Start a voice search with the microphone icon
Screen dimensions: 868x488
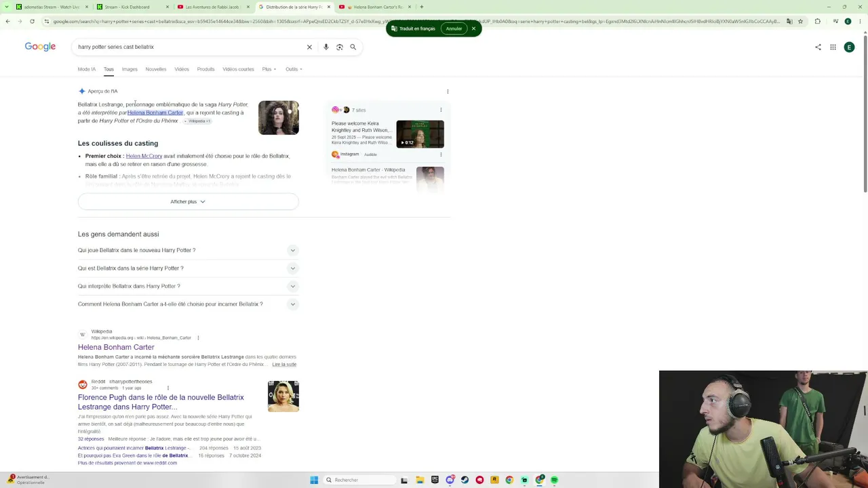click(x=326, y=47)
